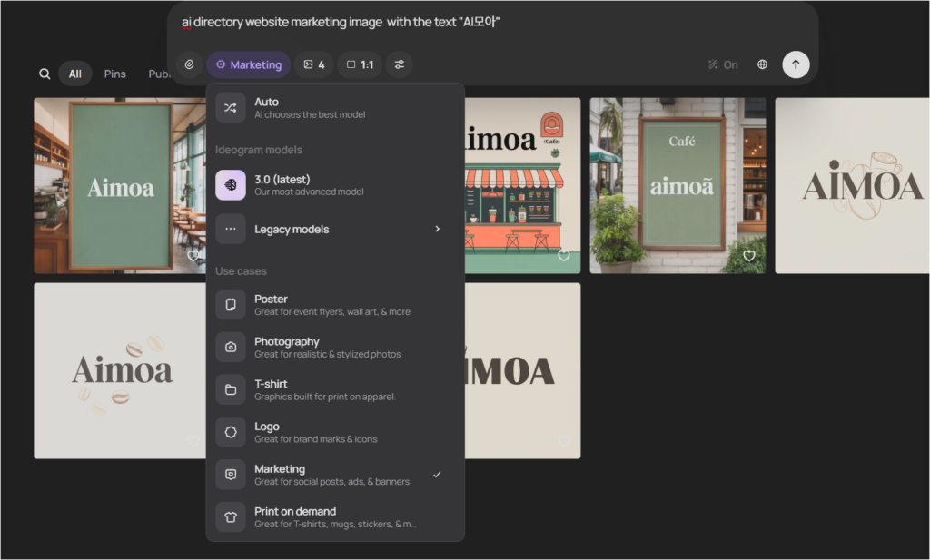
Task: Select the checked Marketing use case
Action: [334, 475]
